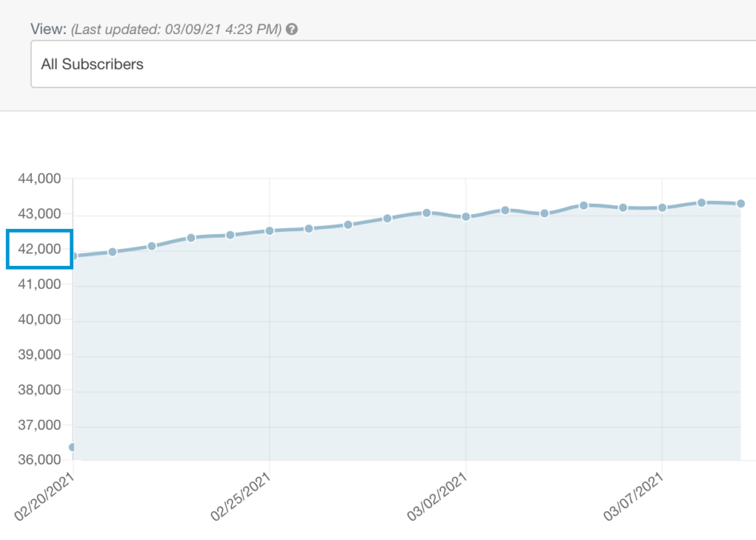Viewport: 756px width, 540px height.
Task: Click the help question mark icon beside Last updated
Action: pyautogui.click(x=292, y=29)
